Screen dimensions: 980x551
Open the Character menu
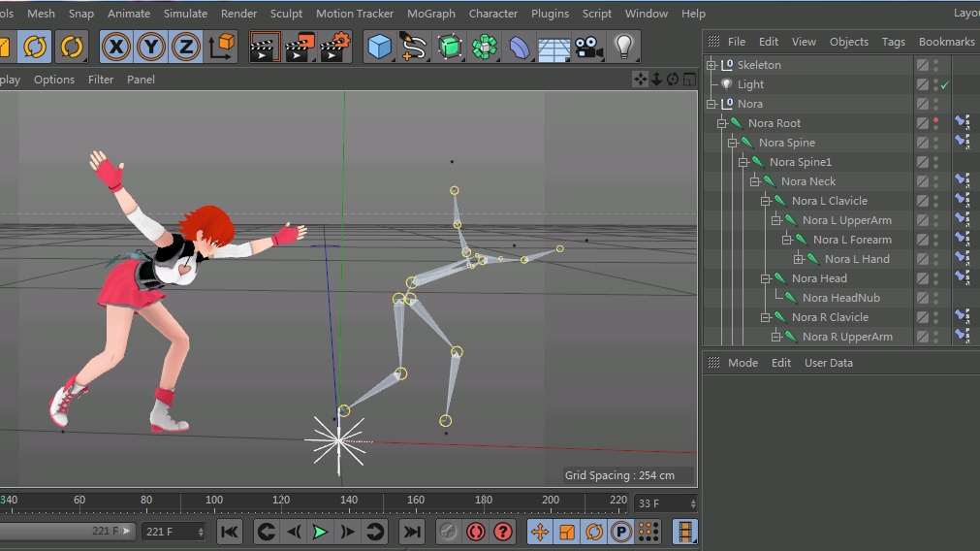click(x=493, y=14)
